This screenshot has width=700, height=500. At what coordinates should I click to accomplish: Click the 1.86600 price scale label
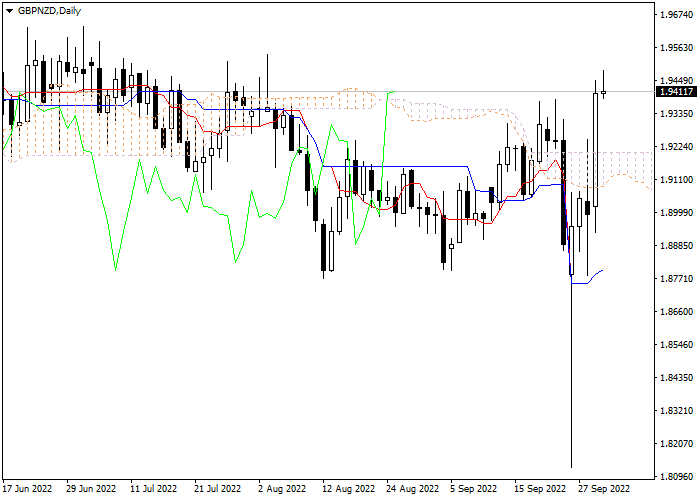pos(676,312)
